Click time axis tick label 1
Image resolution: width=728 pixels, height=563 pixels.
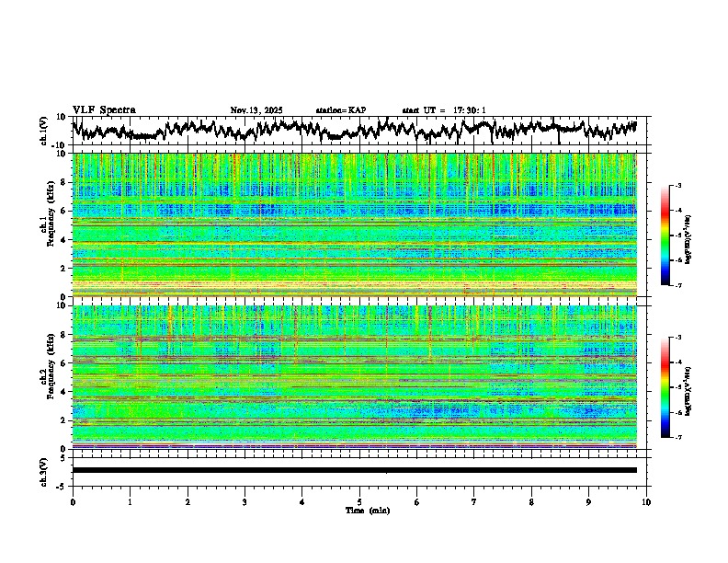coord(130,502)
